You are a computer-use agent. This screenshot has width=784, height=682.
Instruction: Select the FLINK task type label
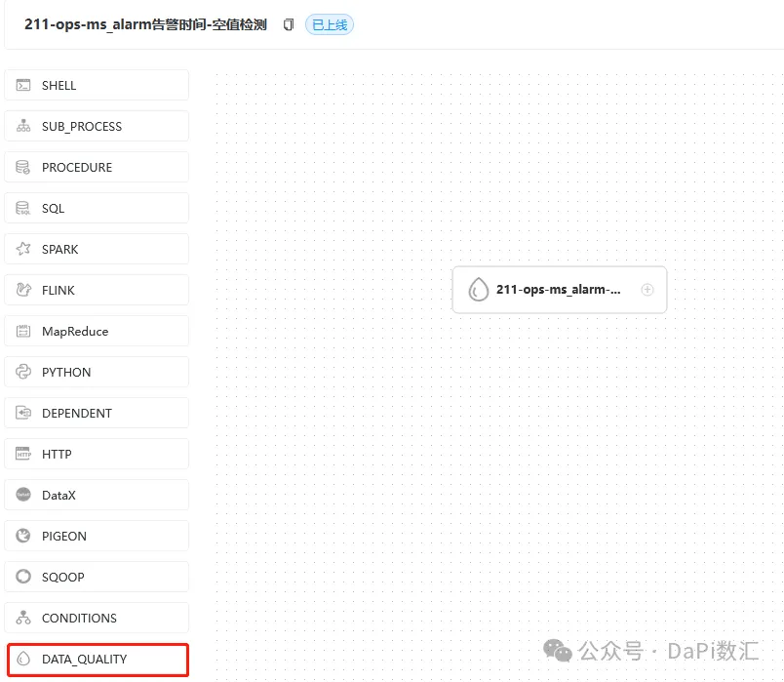click(58, 290)
